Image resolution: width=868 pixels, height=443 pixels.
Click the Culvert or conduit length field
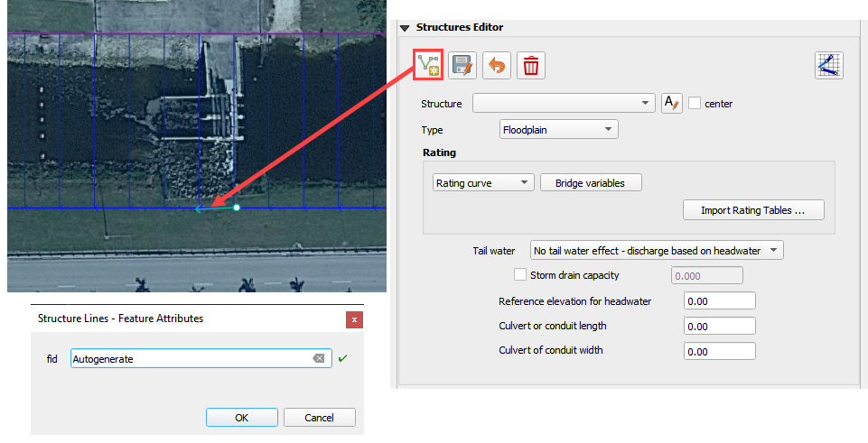click(719, 327)
